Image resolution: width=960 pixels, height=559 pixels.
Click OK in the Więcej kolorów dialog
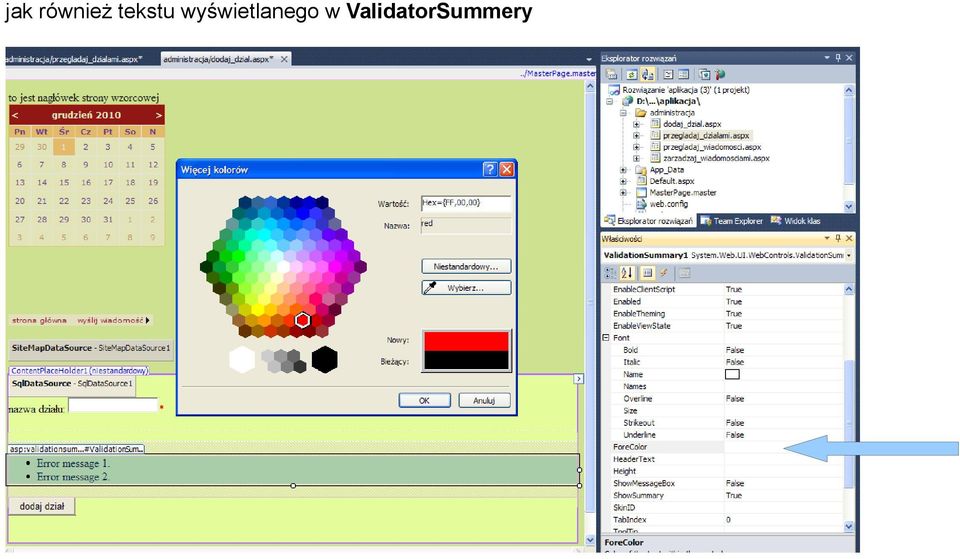424,400
